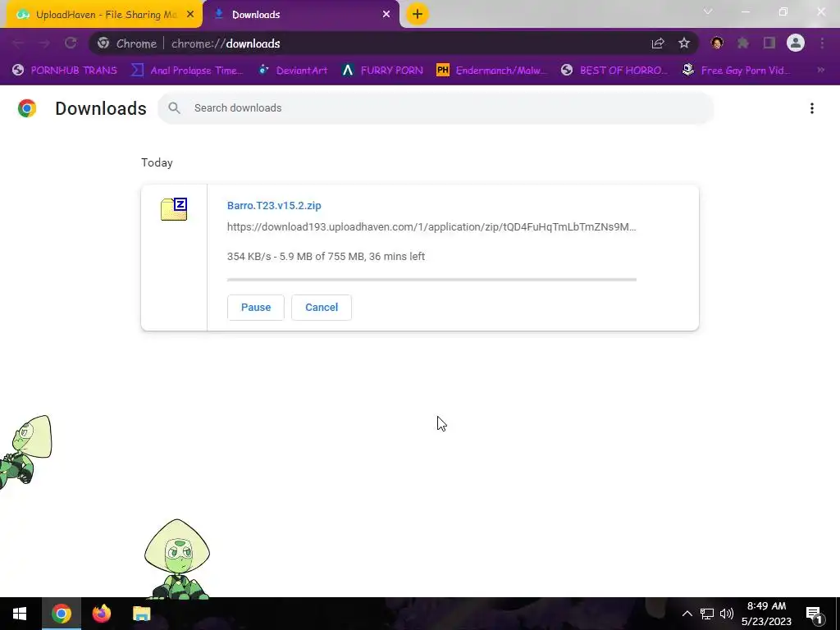Show hidden system tray icons
This screenshot has height=630, width=840.
tap(687, 614)
